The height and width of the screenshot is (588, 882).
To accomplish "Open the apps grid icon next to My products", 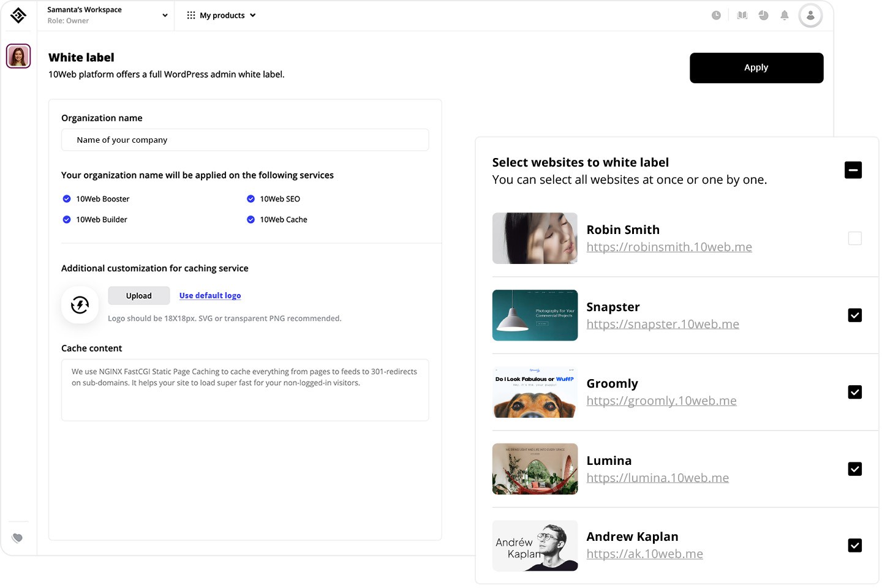I will (190, 15).
